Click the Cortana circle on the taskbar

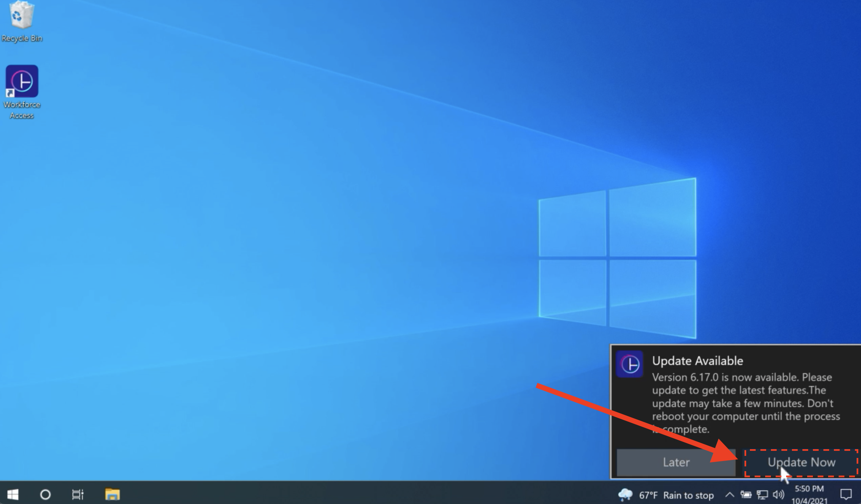coord(45,494)
